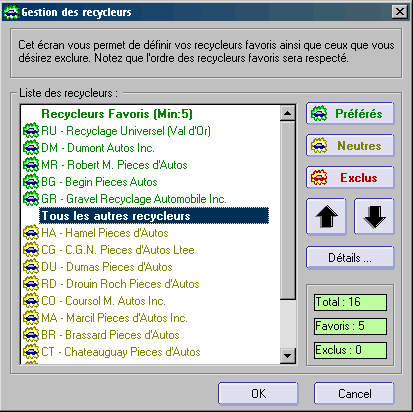
Task: Select Tous les autres recycleurs header
Action: (154, 216)
